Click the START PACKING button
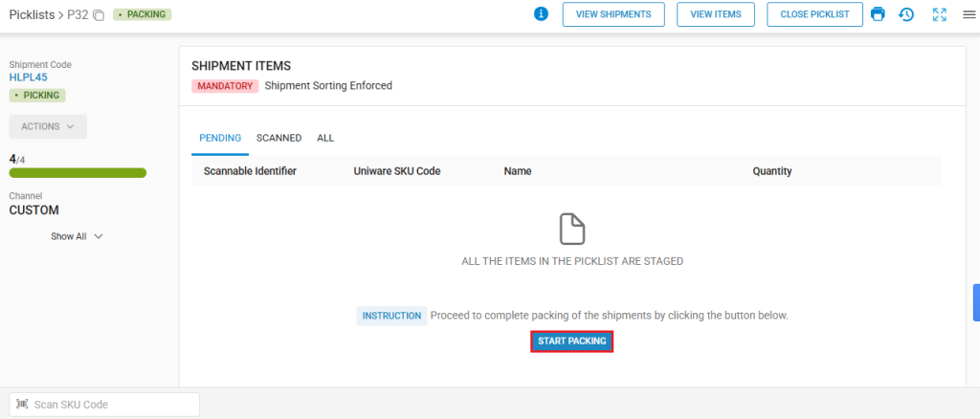This screenshot has width=980, height=419. coord(572,341)
